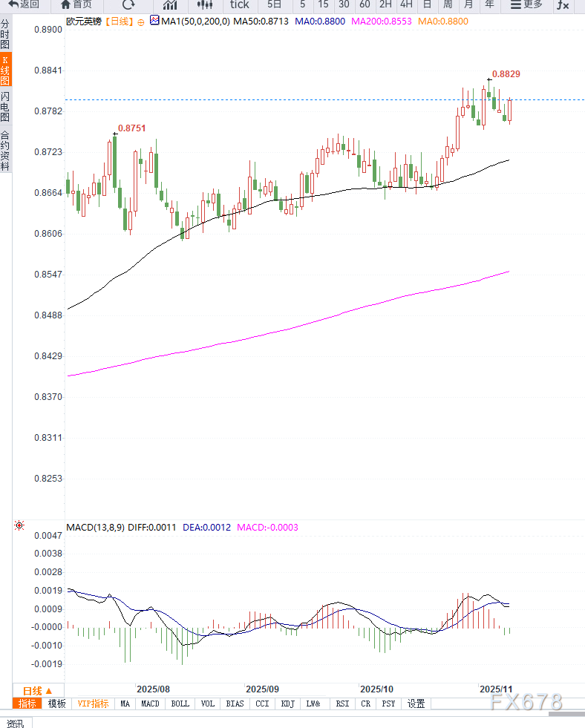
Task: Select the candlestick chart style icon
Action: click(x=204, y=4)
